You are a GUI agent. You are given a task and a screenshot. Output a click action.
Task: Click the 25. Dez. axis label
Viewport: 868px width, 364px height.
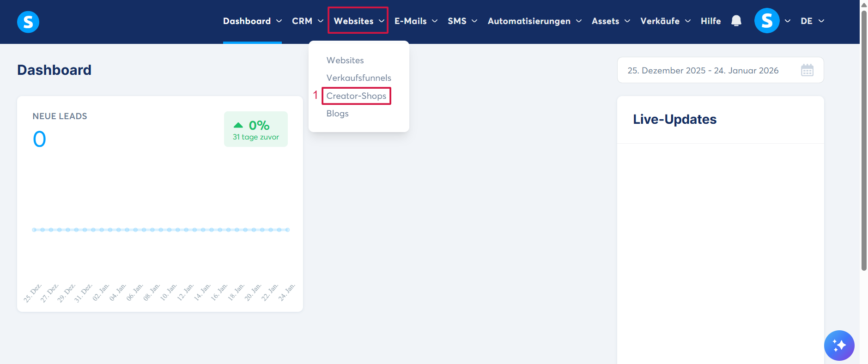33,293
